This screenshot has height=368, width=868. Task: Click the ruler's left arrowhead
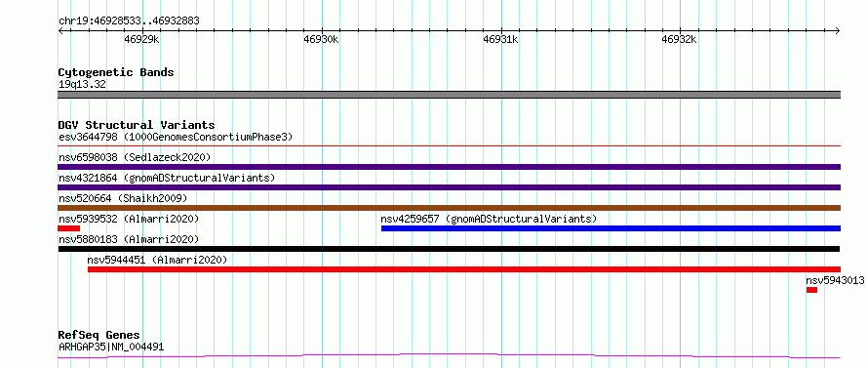tap(60, 30)
